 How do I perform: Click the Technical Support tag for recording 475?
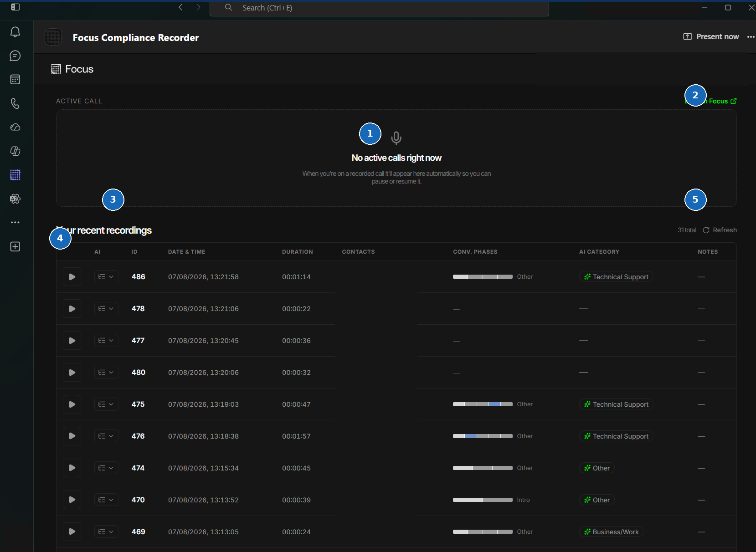pyautogui.click(x=616, y=404)
